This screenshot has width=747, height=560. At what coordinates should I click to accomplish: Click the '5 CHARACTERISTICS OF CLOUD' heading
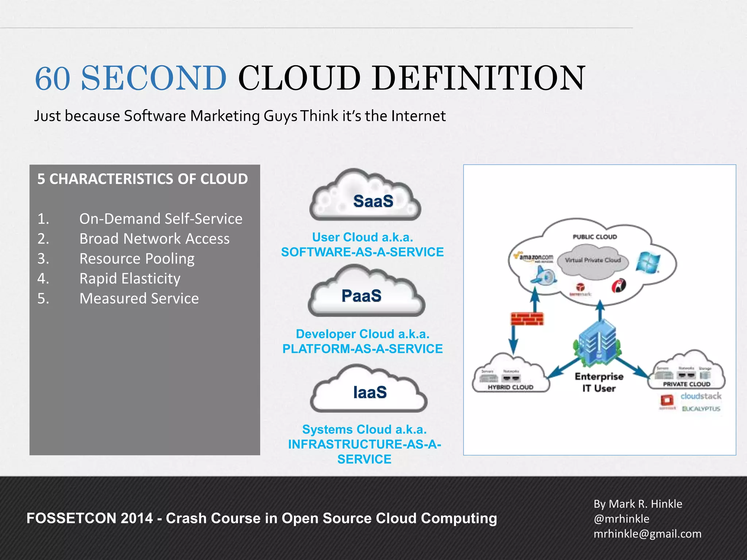pyautogui.click(x=143, y=179)
